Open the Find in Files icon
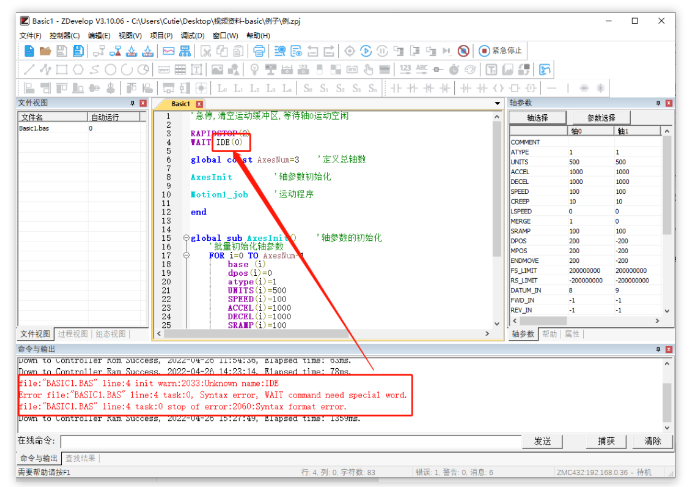 (x=296, y=51)
